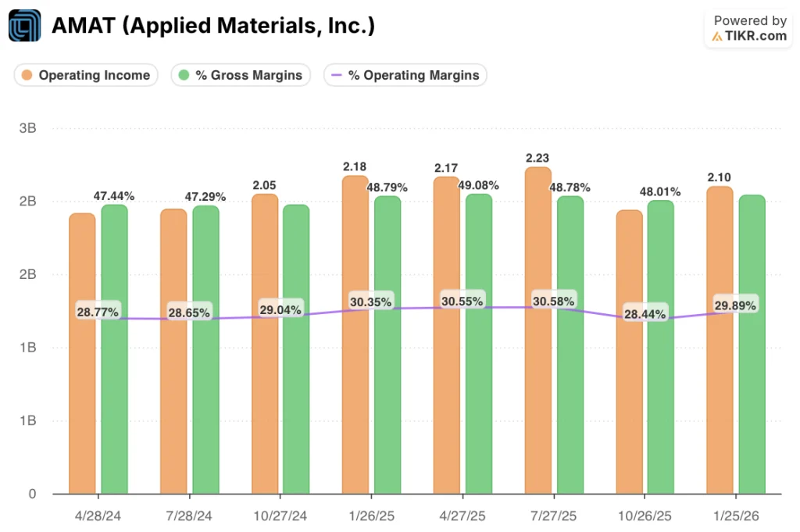Click the orange Operating Income legend dot
Screen dimensions: 800x532
[x=27, y=75]
